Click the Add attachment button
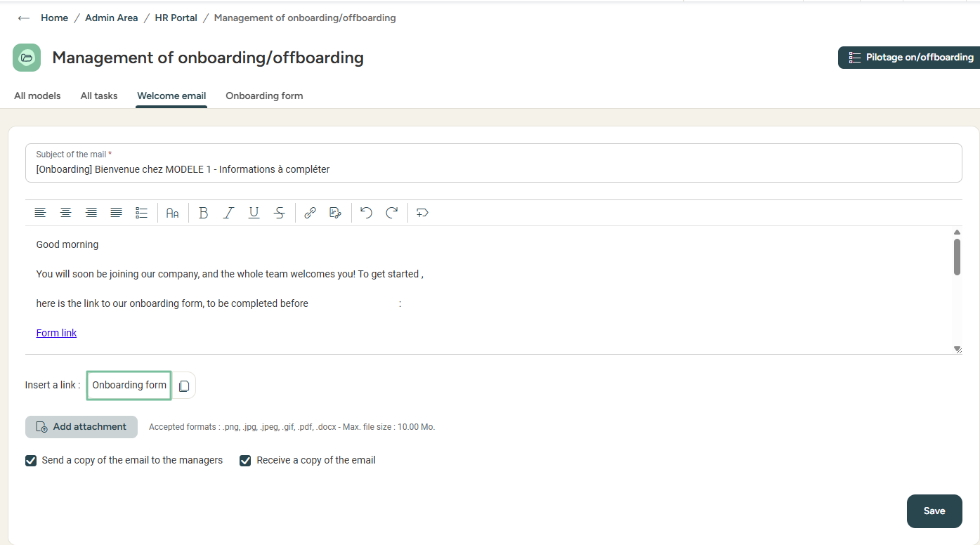This screenshot has height=545, width=980. 81,427
